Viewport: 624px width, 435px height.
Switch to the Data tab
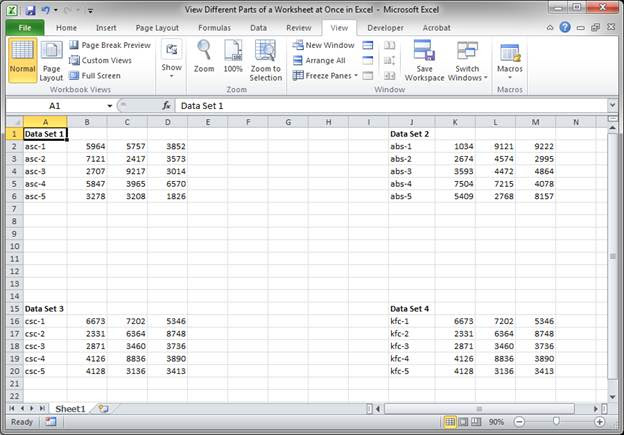pyautogui.click(x=258, y=28)
